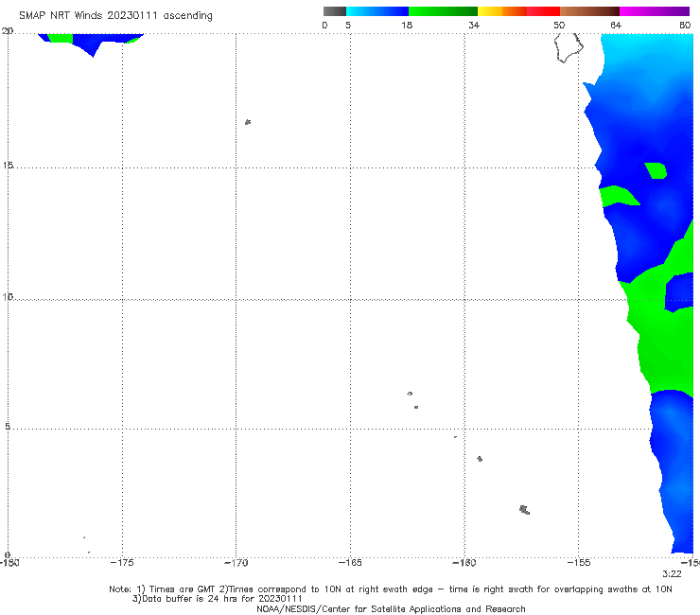Click the Hawaii Big Island coastline outline
The height and width of the screenshot is (615, 700).
click(x=569, y=48)
